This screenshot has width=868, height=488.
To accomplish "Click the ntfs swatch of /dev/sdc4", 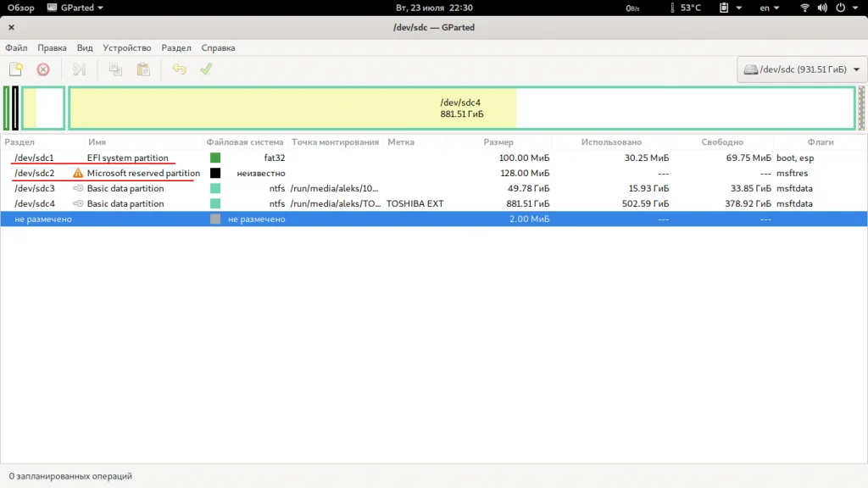I will pyautogui.click(x=215, y=203).
